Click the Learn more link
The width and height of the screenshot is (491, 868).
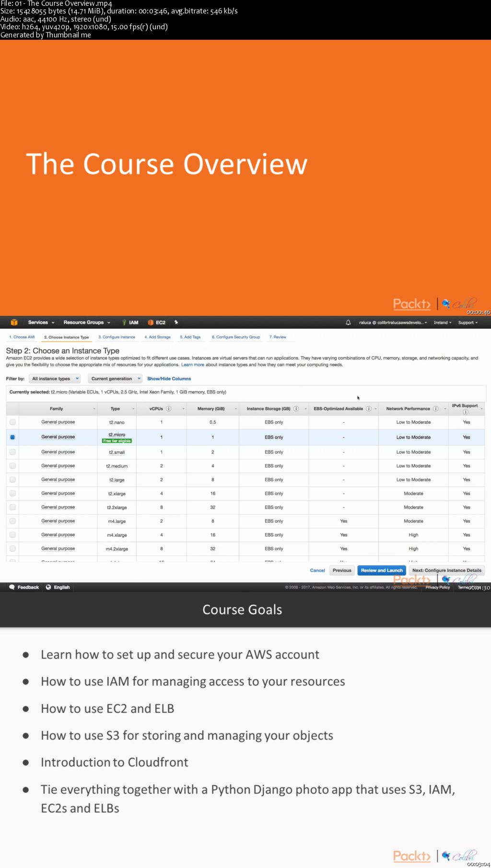(193, 365)
